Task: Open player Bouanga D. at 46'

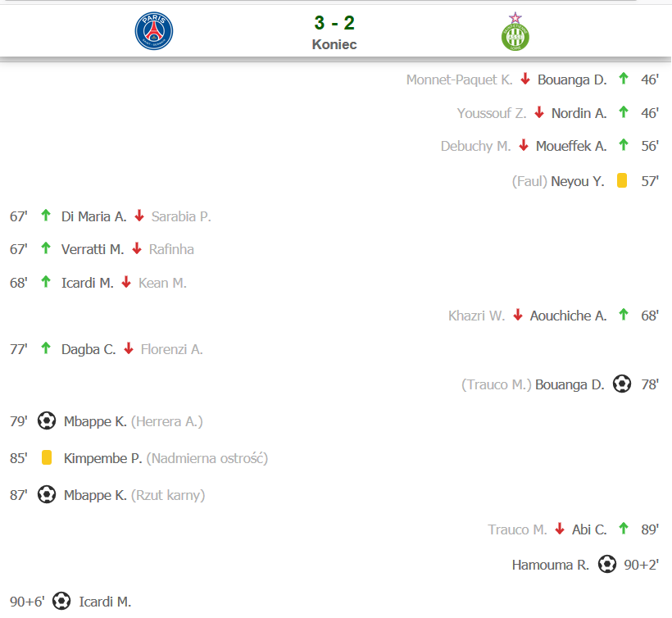Action: (x=572, y=80)
